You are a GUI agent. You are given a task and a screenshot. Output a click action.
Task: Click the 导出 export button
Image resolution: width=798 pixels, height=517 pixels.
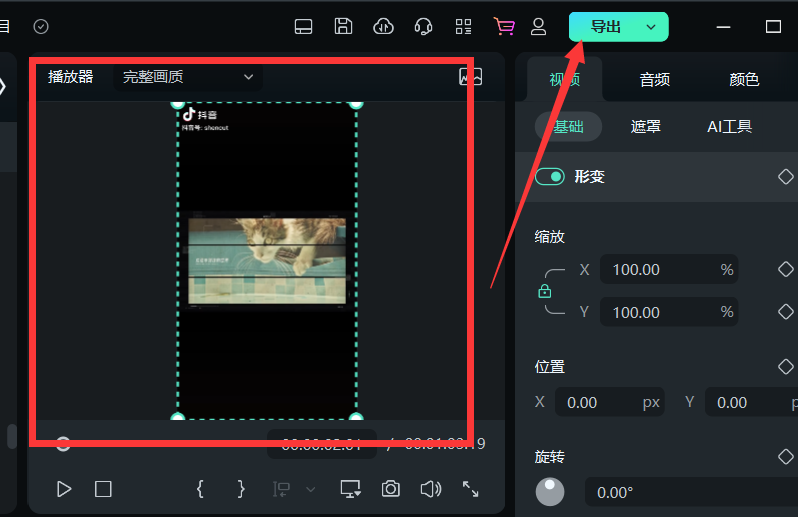(605, 27)
